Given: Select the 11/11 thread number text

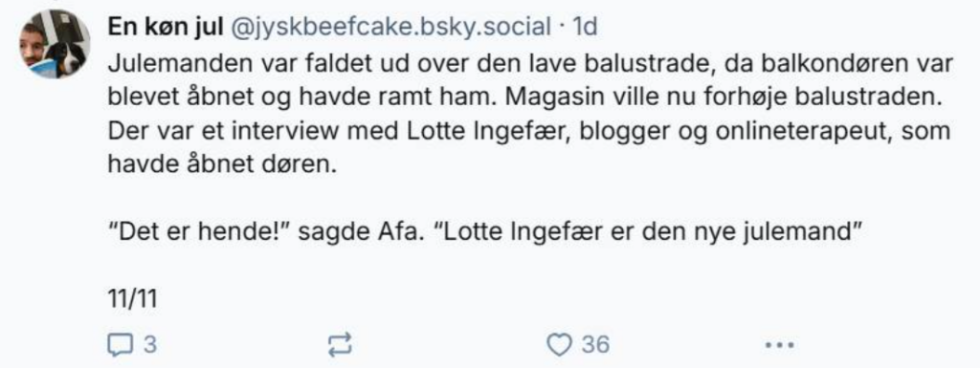Looking at the screenshot, I should 132,299.
